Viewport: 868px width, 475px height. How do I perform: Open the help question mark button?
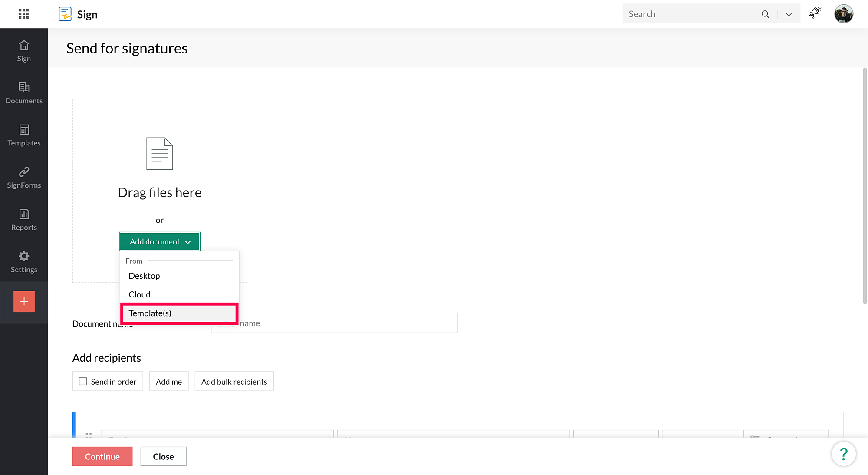(843, 454)
